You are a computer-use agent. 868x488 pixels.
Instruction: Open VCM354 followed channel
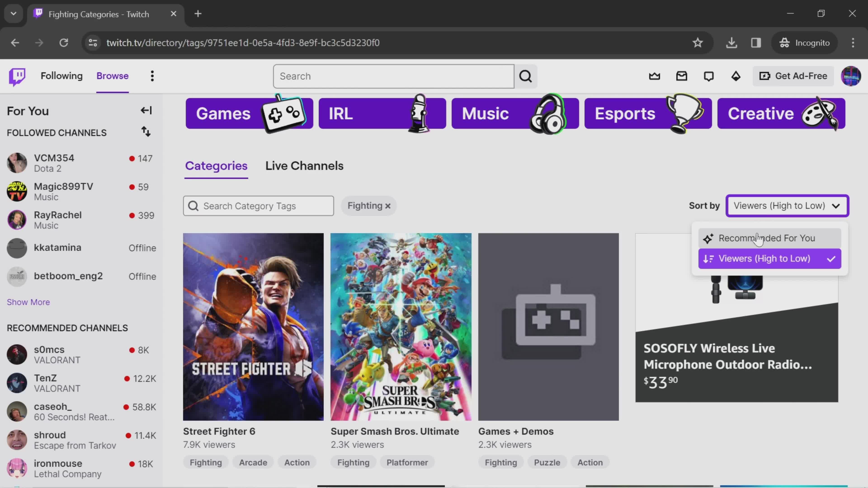(x=81, y=163)
